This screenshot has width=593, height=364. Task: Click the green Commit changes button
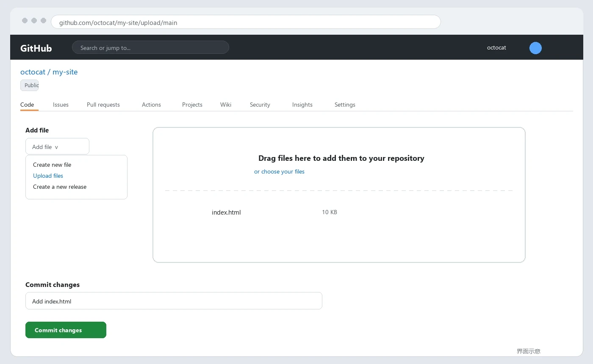pyautogui.click(x=66, y=330)
